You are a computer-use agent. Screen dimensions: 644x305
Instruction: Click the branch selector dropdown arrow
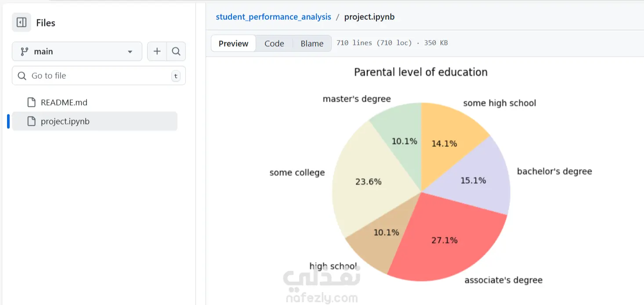point(130,52)
